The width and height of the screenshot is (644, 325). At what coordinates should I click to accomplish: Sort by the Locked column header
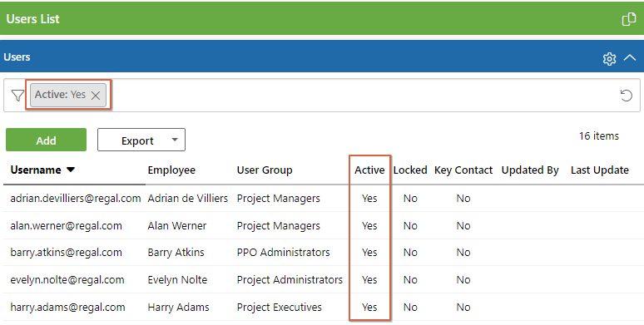tap(410, 170)
